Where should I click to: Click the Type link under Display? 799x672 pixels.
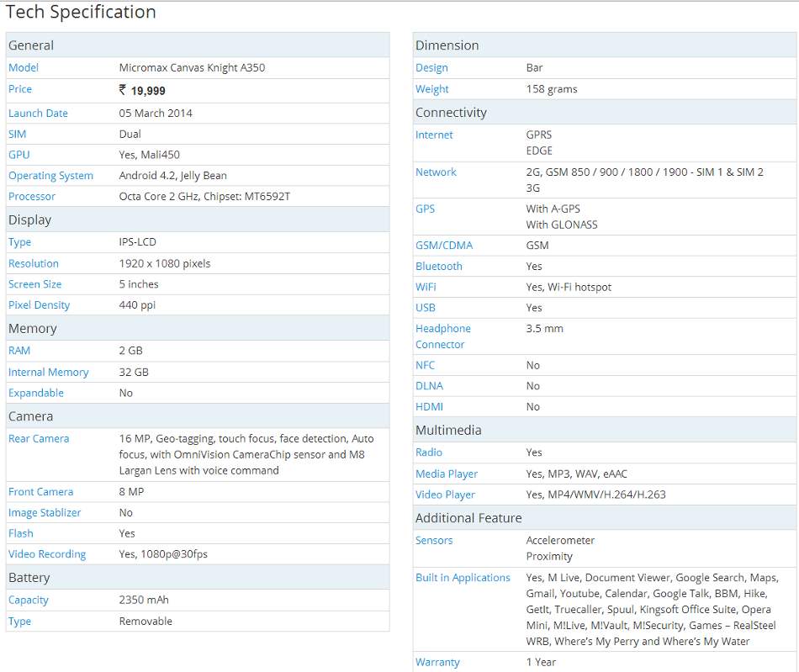point(20,242)
